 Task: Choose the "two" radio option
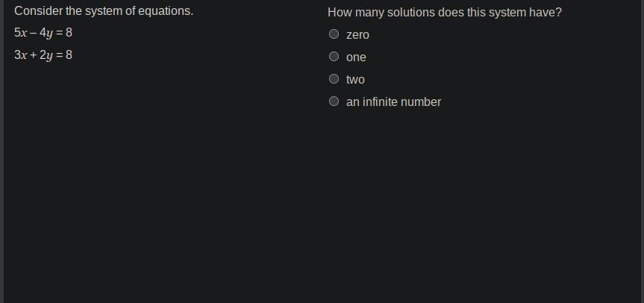click(x=334, y=79)
